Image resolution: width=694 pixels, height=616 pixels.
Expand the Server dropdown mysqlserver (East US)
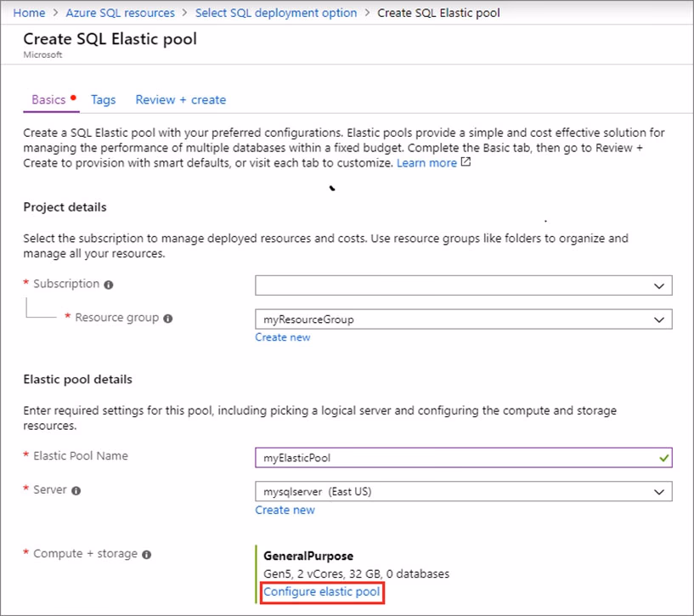[464, 492]
